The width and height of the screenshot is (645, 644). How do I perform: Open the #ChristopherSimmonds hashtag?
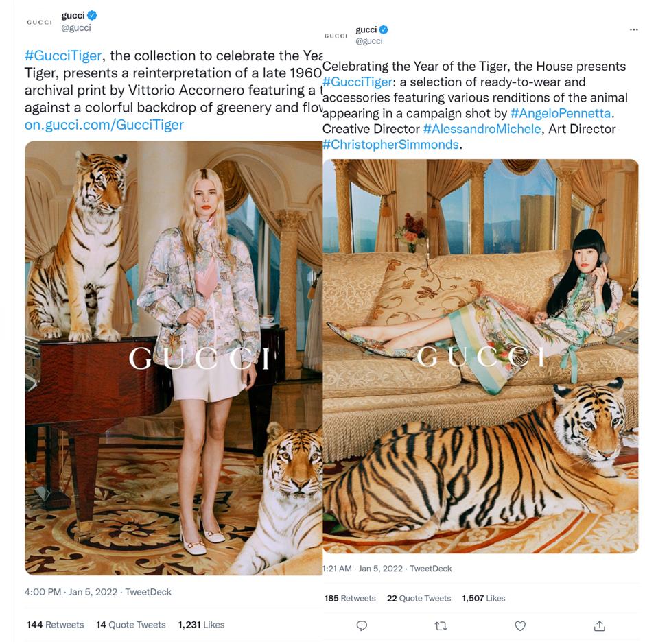pos(390,145)
